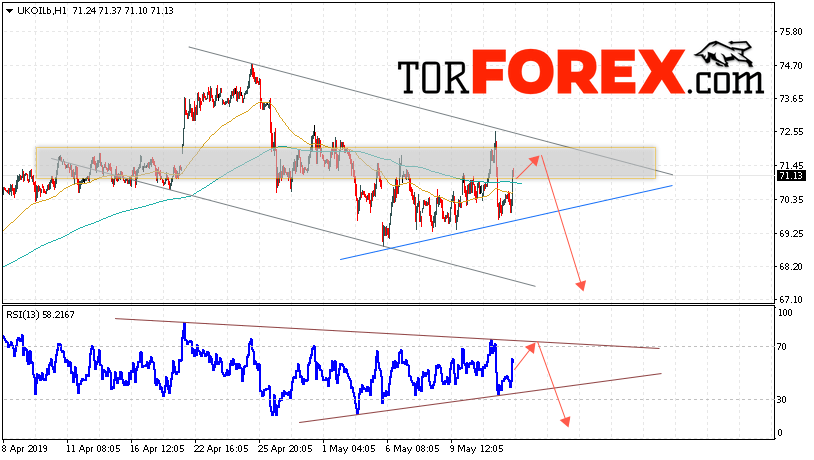Select the 9 May 12:05 time label

point(477,449)
